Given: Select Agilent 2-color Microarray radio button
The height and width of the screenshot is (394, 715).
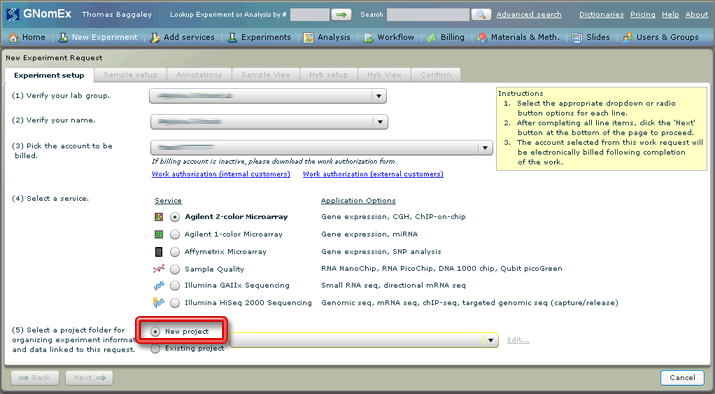Looking at the screenshot, I should pyautogui.click(x=175, y=217).
